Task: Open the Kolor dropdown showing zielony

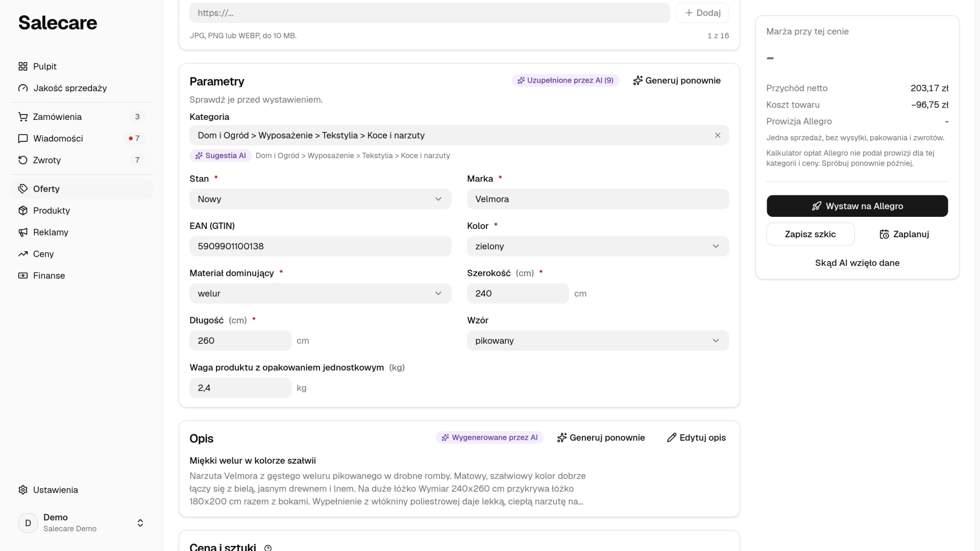Action: coord(598,246)
